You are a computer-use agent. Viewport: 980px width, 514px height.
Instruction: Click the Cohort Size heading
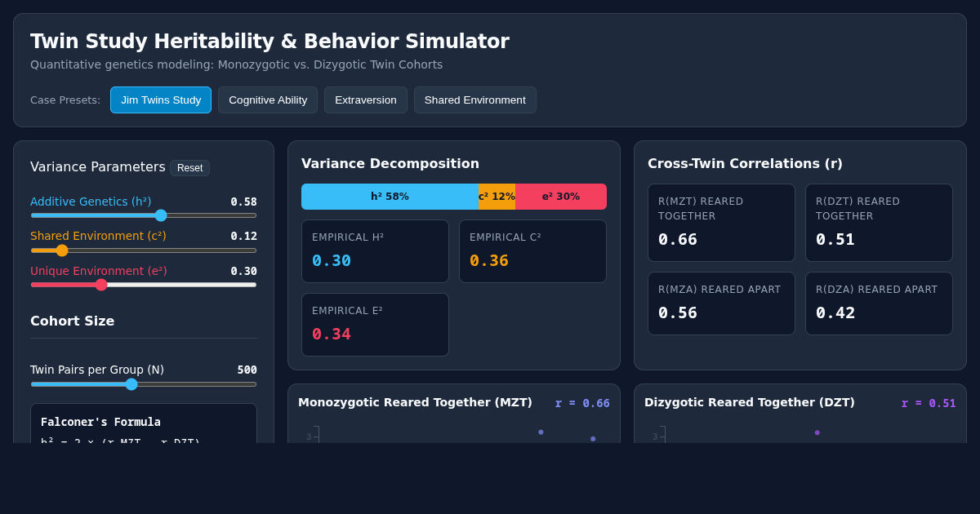[73, 321]
